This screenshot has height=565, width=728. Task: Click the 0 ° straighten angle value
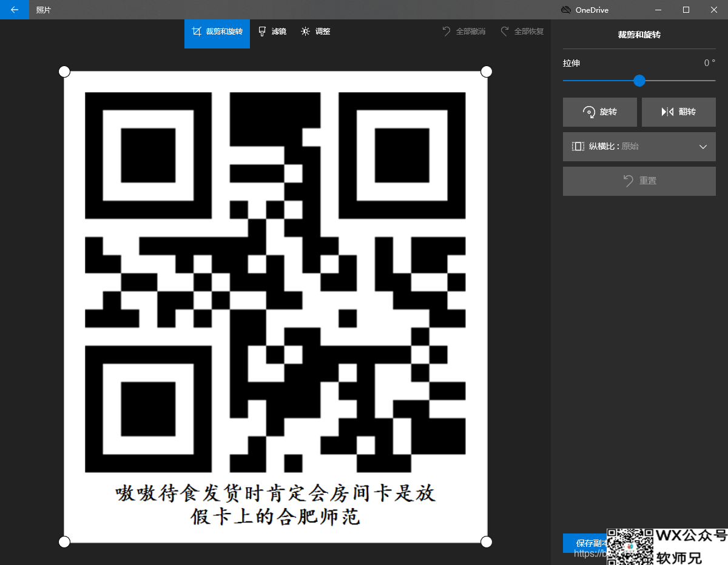click(709, 63)
